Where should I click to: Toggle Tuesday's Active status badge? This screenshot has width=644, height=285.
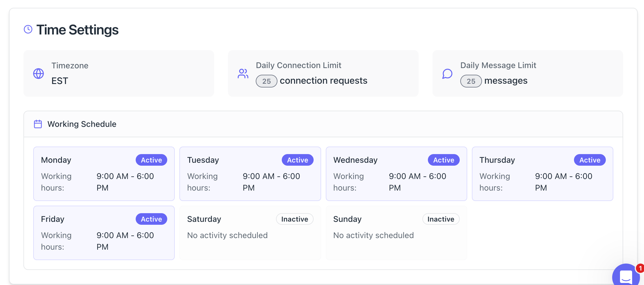[297, 160]
